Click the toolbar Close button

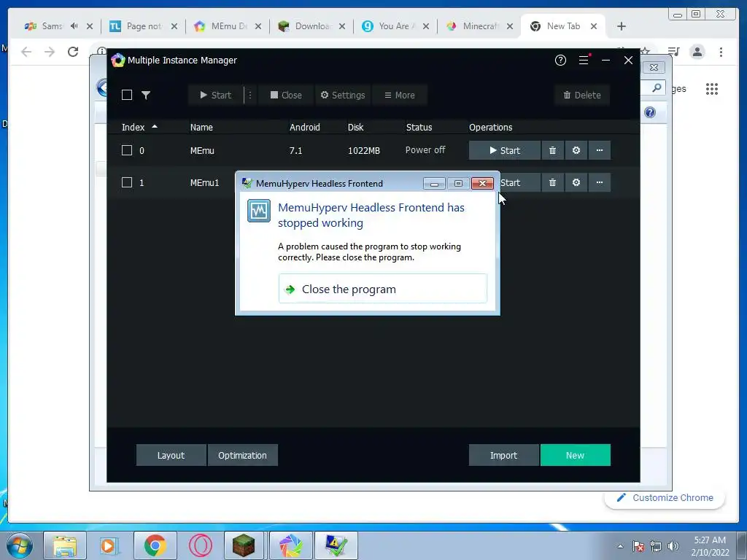coord(286,95)
